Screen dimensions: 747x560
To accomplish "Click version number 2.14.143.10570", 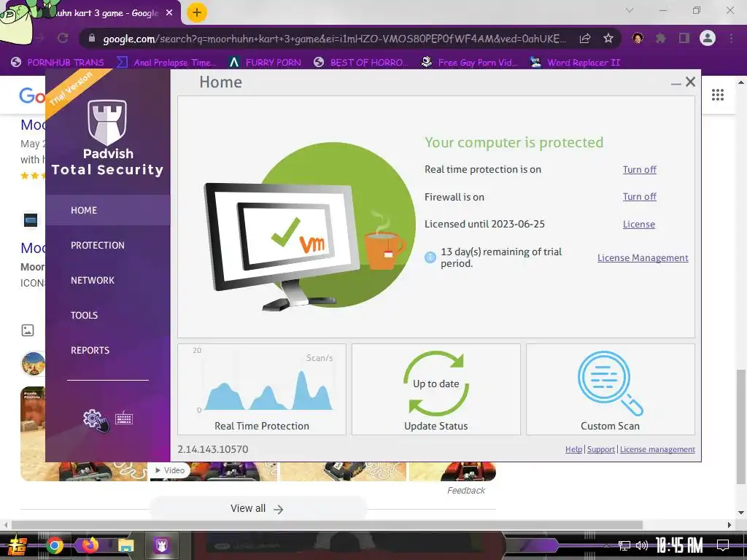I will pyautogui.click(x=213, y=449).
